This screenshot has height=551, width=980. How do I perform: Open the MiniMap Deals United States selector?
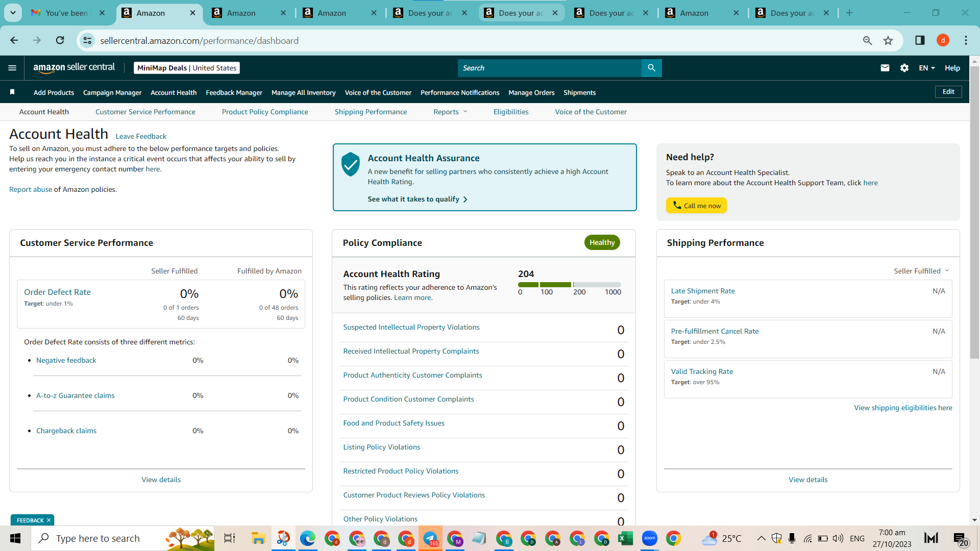[187, 68]
